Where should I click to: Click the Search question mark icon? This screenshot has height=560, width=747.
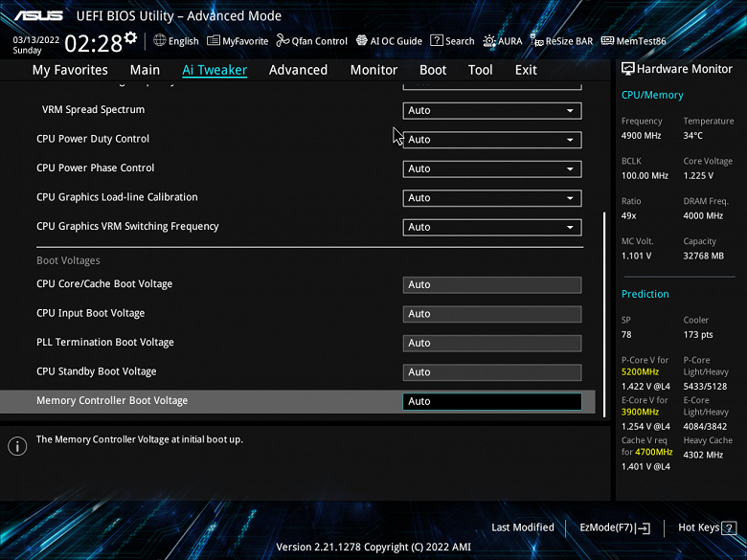click(x=437, y=40)
